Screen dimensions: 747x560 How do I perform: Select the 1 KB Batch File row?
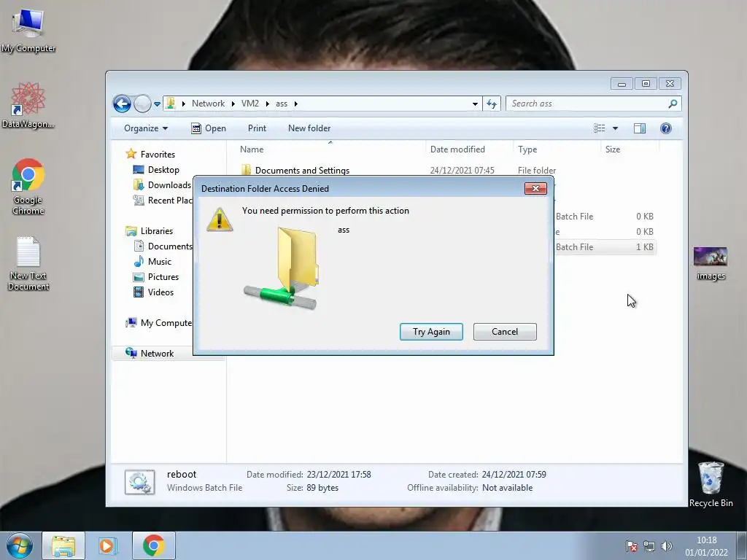tap(605, 246)
